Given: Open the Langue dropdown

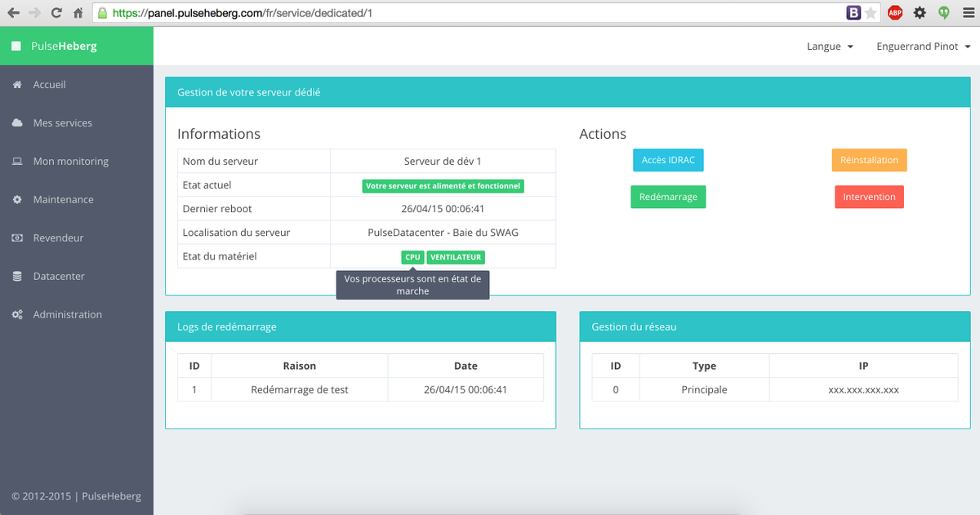Looking at the screenshot, I should [830, 47].
